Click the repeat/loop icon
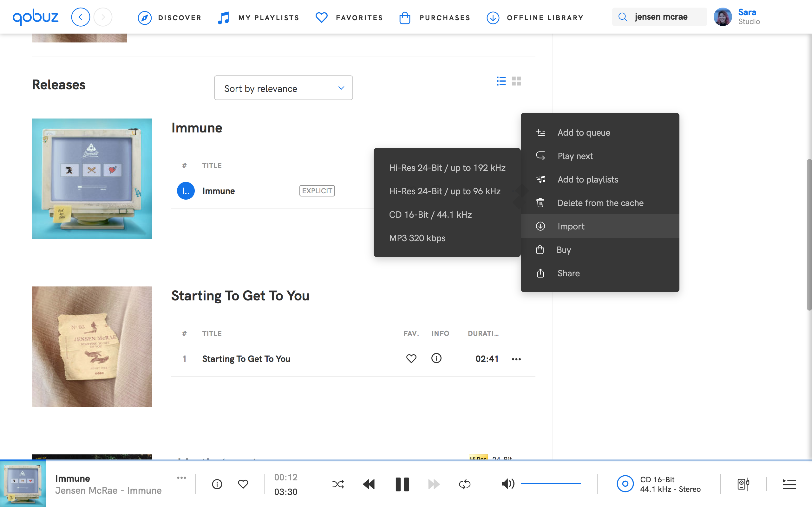This screenshot has width=812, height=507. [x=464, y=484]
